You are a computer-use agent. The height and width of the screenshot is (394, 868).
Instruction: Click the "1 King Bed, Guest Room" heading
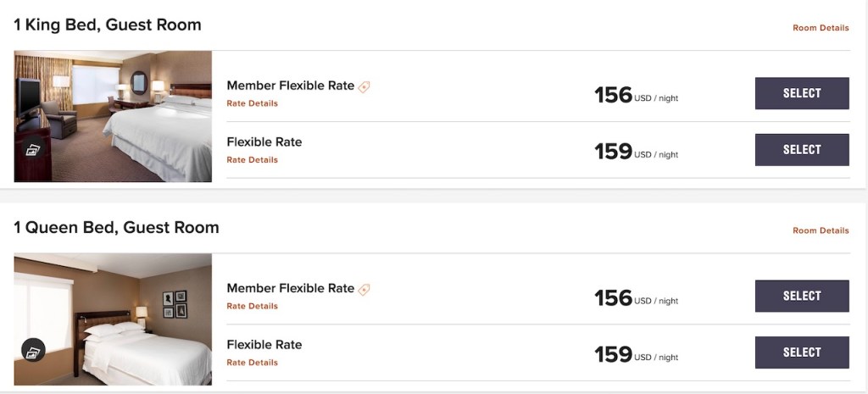click(108, 25)
